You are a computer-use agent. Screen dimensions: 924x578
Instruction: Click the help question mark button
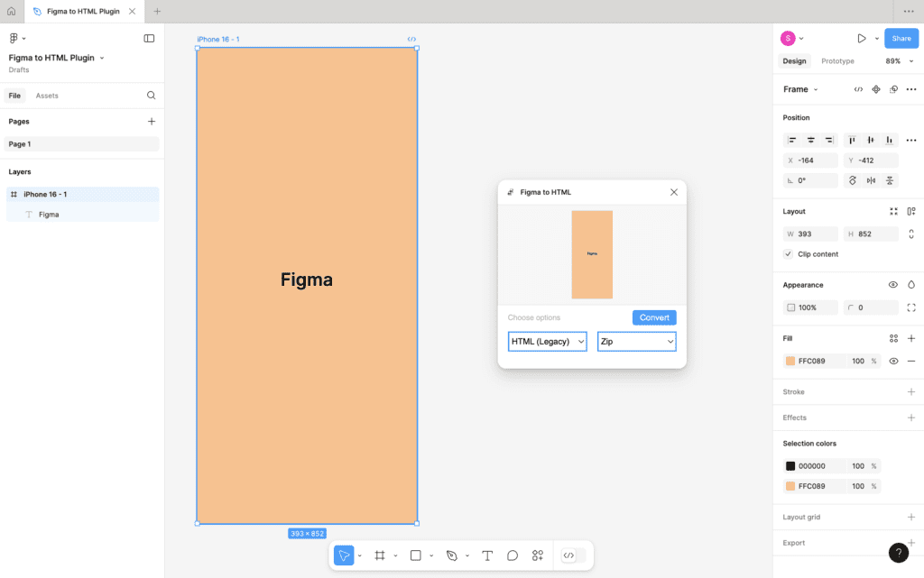[898, 553]
